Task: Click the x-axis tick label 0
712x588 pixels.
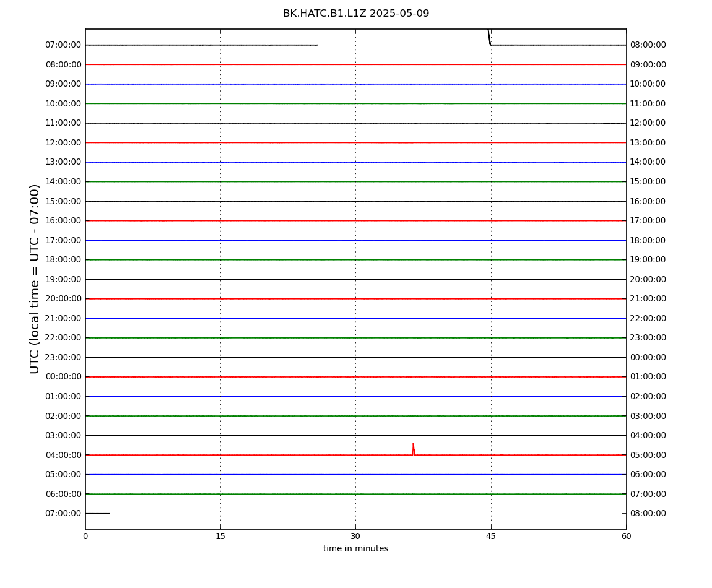Action: pyautogui.click(x=85, y=536)
